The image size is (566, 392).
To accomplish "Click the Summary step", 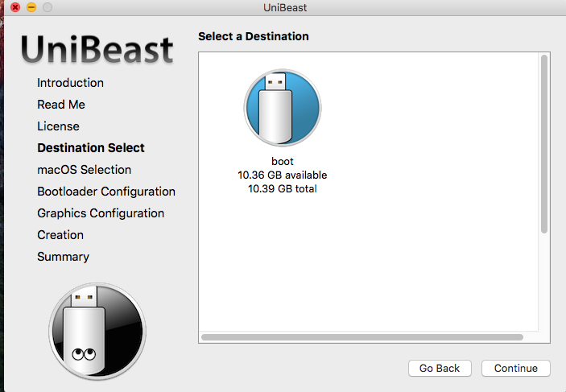I will (63, 257).
